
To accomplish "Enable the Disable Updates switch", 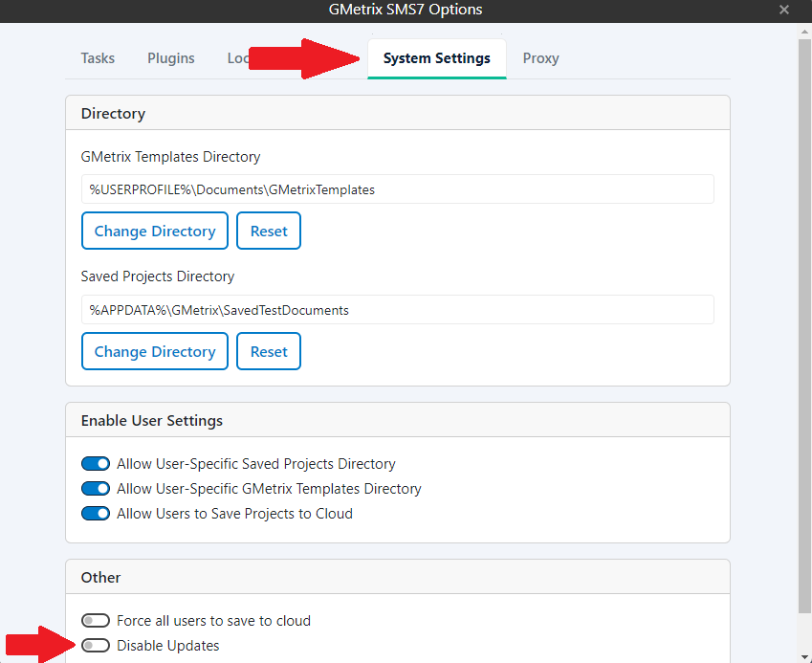I will [96, 646].
